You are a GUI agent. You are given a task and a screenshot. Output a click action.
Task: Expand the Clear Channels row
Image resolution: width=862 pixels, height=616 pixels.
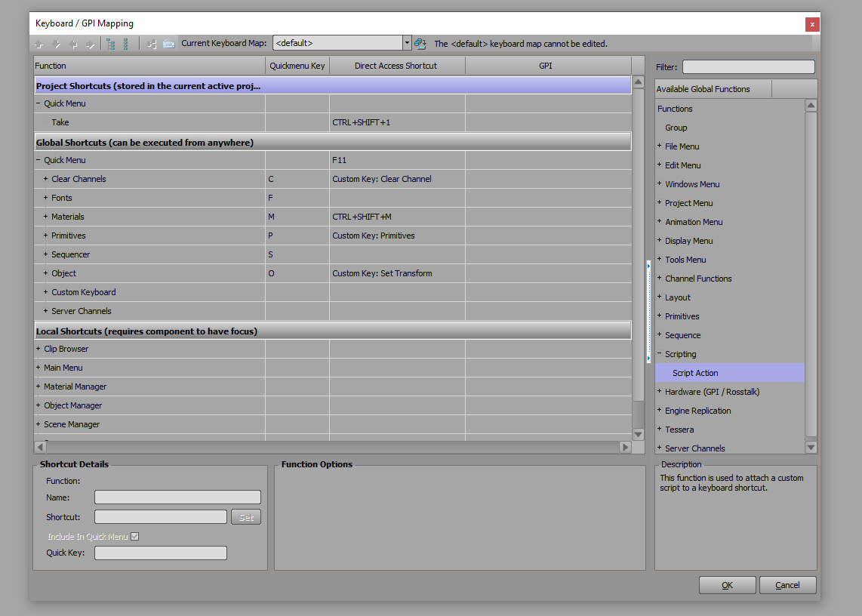[x=45, y=179]
